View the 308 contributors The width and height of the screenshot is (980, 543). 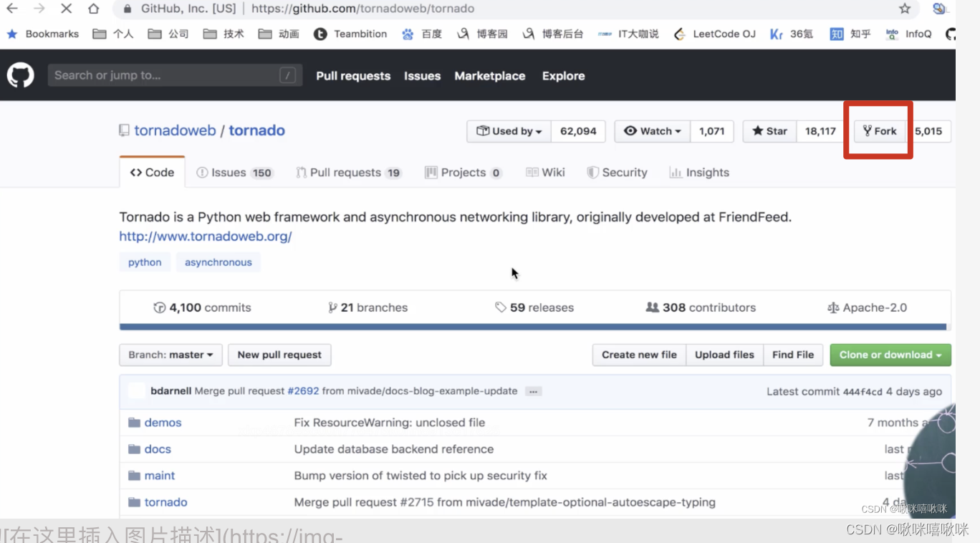[x=701, y=307]
